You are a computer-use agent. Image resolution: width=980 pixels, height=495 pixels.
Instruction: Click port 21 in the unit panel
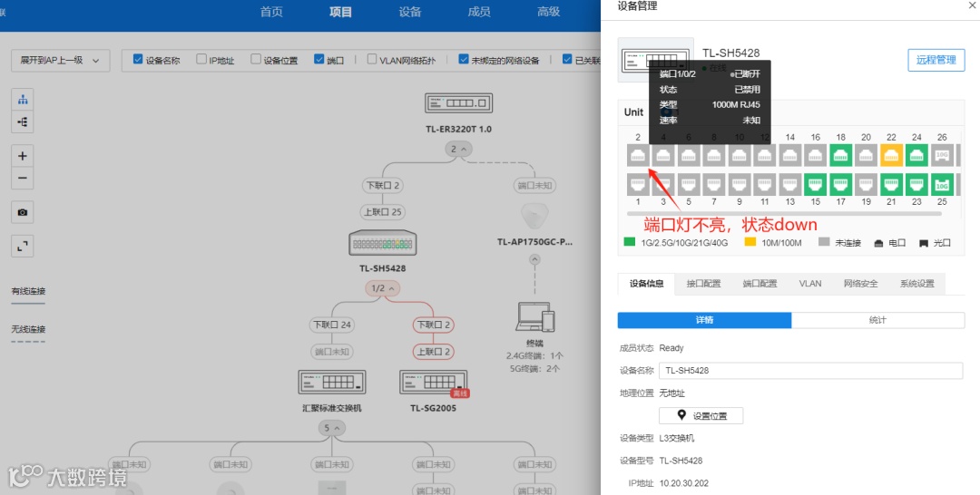pos(891,184)
